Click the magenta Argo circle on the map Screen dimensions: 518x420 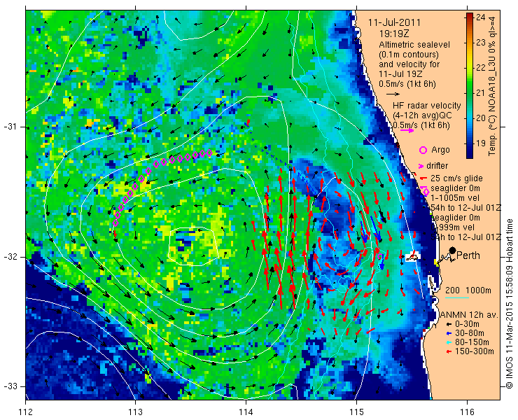(379, 256)
